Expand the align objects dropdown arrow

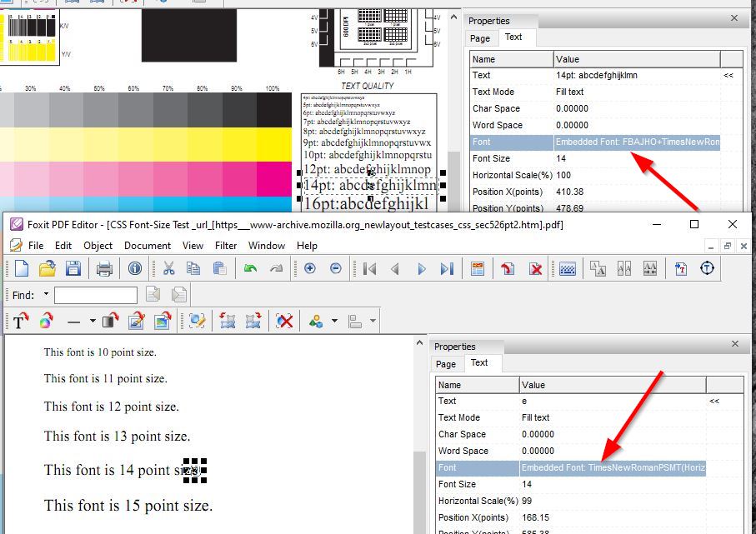point(373,321)
